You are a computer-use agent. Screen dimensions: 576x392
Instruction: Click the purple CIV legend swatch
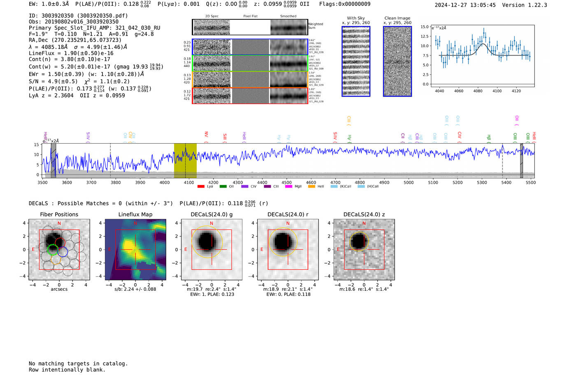(x=245, y=186)
